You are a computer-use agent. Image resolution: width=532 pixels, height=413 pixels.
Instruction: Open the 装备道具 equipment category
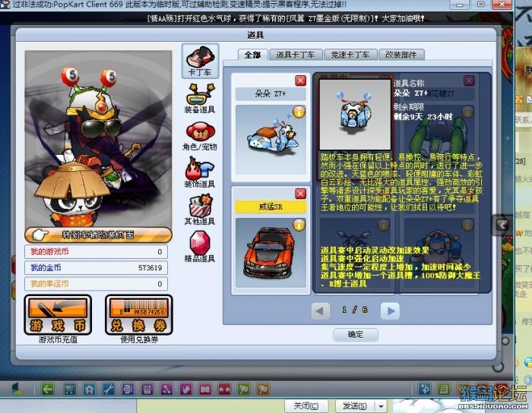coord(200,98)
